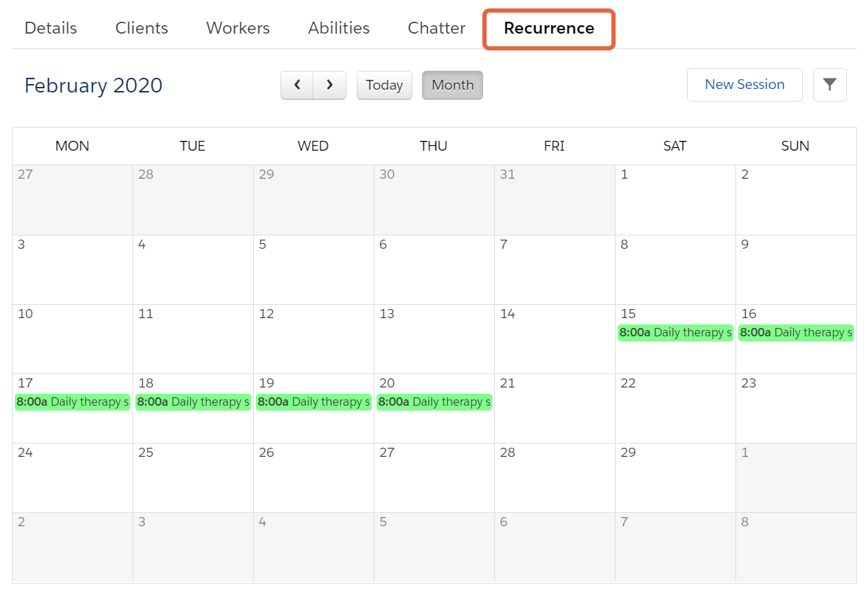Select the February 29 day cell
Image resolution: width=868 pixels, height=590 pixels.
[675, 478]
